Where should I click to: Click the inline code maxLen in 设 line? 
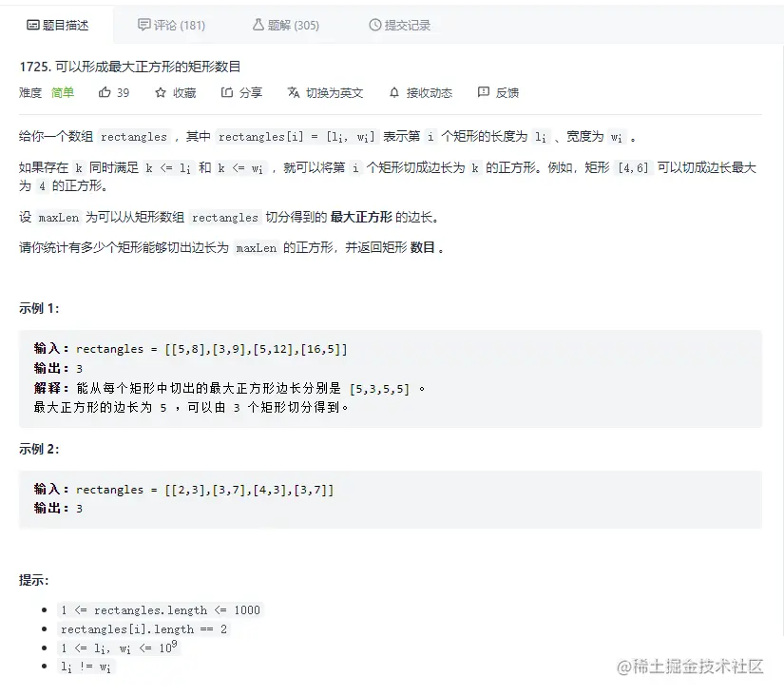coord(59,218)
